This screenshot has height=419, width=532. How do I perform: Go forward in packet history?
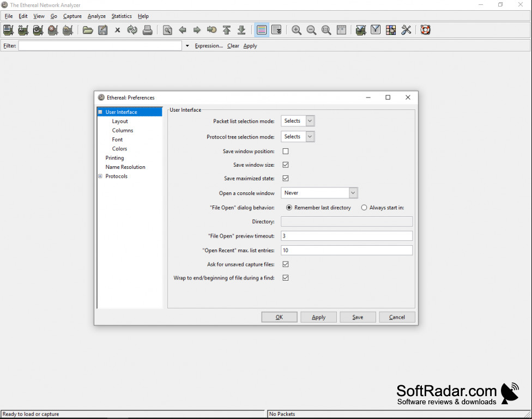tap(197, 30)
